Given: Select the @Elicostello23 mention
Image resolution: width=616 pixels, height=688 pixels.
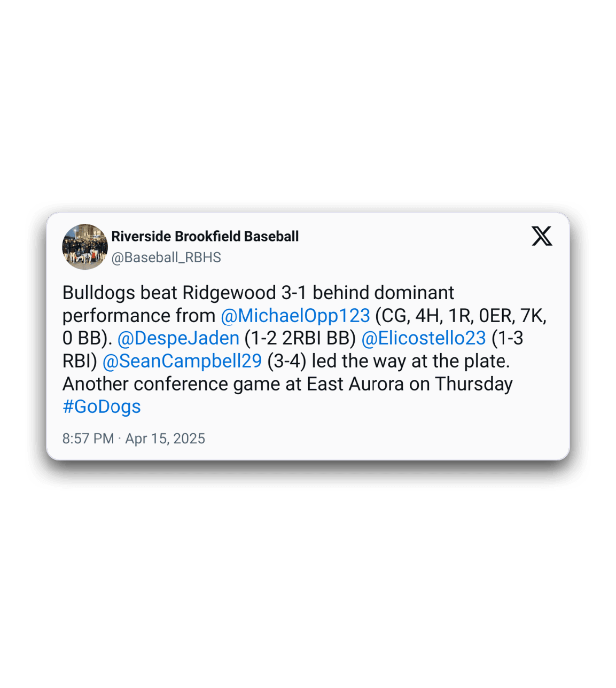Looking at the screenshot, I should click(x=424, y=338).
